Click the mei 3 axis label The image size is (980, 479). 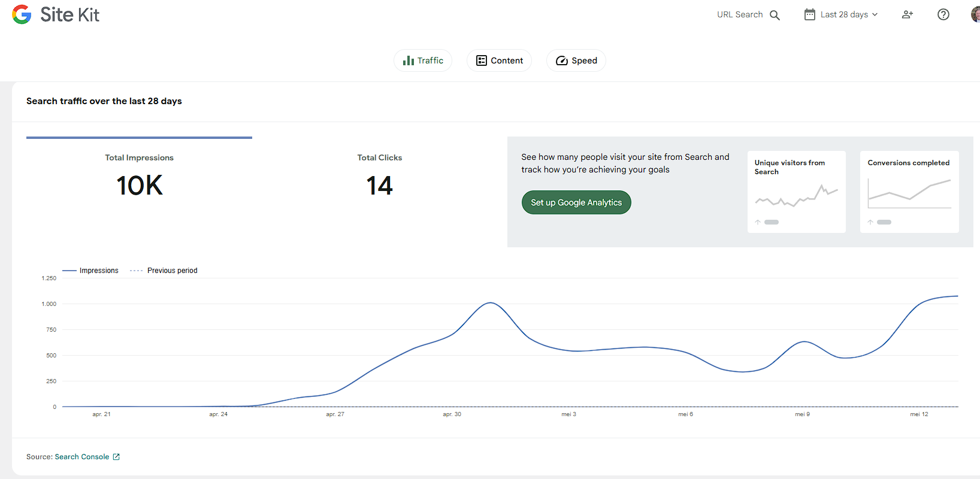(x=568, y=414)
